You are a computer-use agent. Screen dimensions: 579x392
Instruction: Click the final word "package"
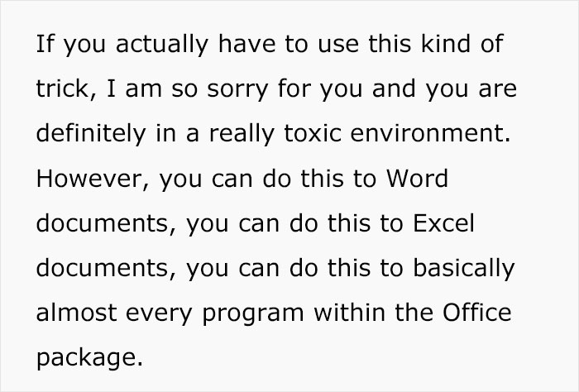pyautogui.click(x=87, y=359)
